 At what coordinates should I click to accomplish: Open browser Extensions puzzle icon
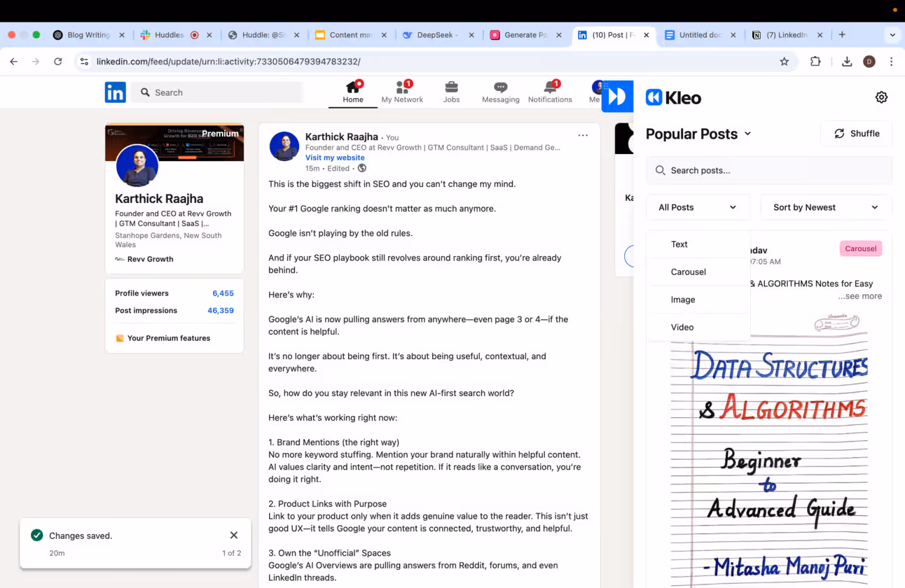(x=815, y=62)
